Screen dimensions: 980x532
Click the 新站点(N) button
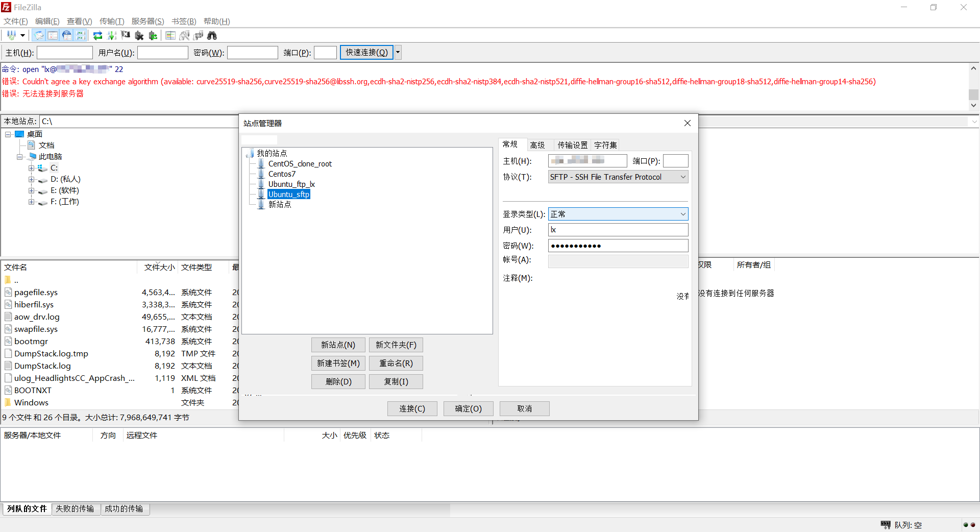point(338,345)
